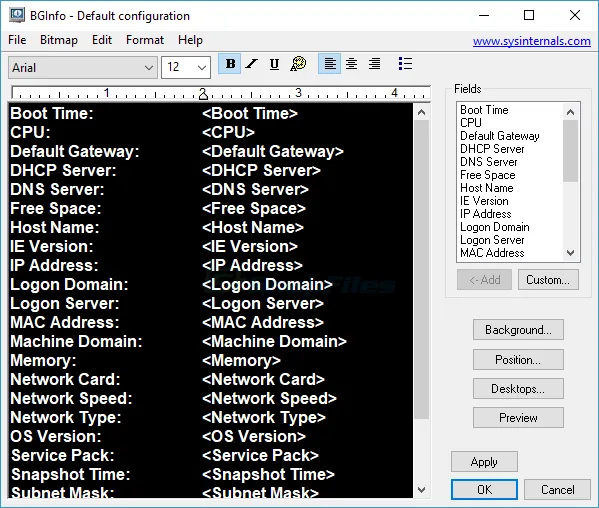599x508 pixels.
Task: Toggle bullet list formatting
Action: pyautogui.click(x=405, y=64)
